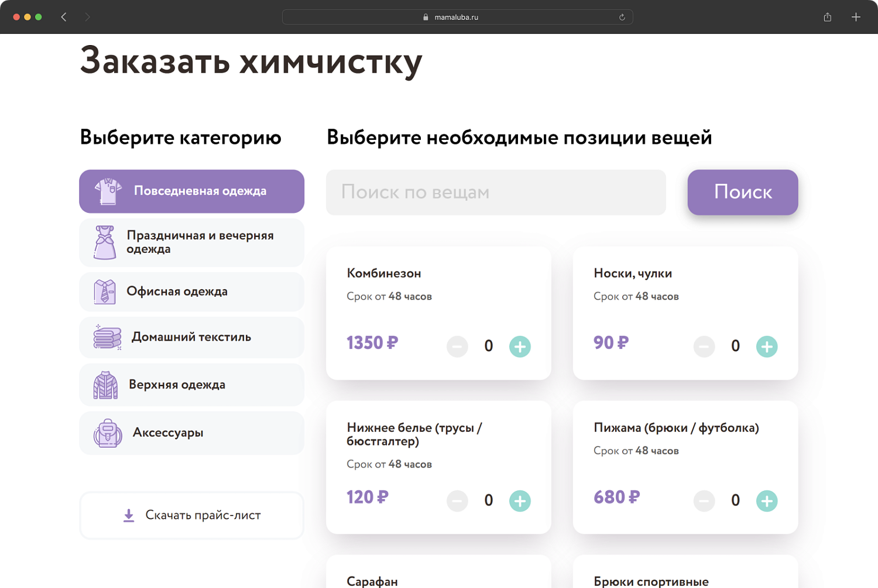The image size is (878, 588).
Task: Download the price list via Скачать прайс-лист
Action: (191, 515)
